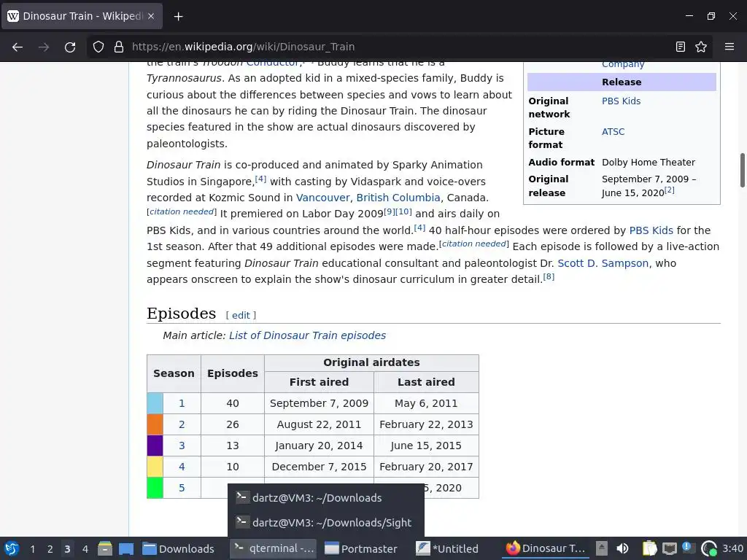Show site security padlock information
This screenshot has height=560, width=747.
pos(119,47)
